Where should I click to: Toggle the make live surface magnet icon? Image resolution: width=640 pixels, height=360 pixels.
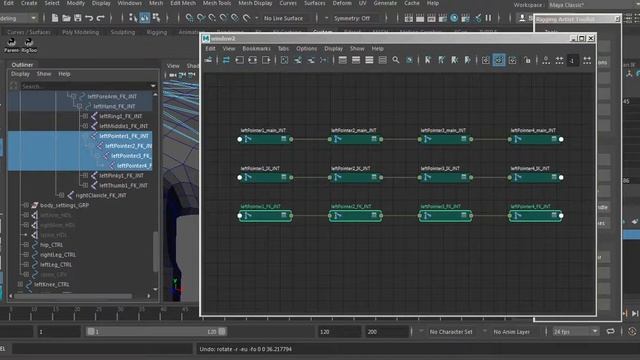(x=247, y=18)
